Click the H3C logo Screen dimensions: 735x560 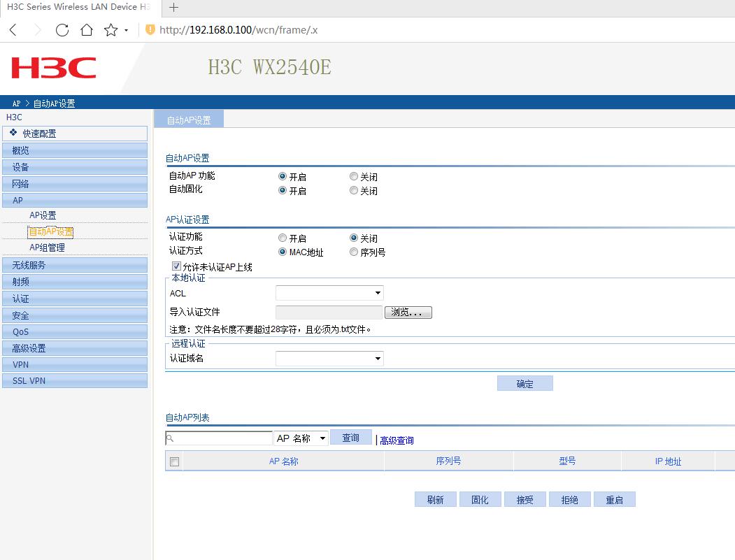[x=54, y=69]
